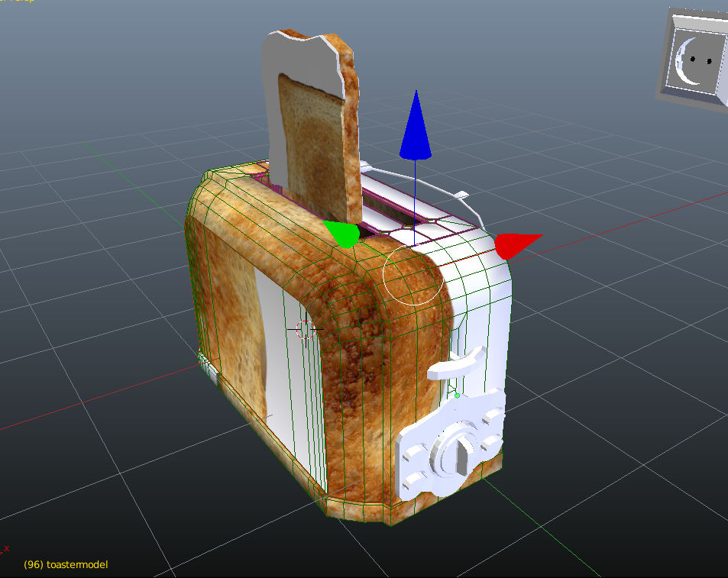This screenshot has width=728, height=578.
Task: Click the cyan origin dot below the lever
Action: click(x=457, y=396)
